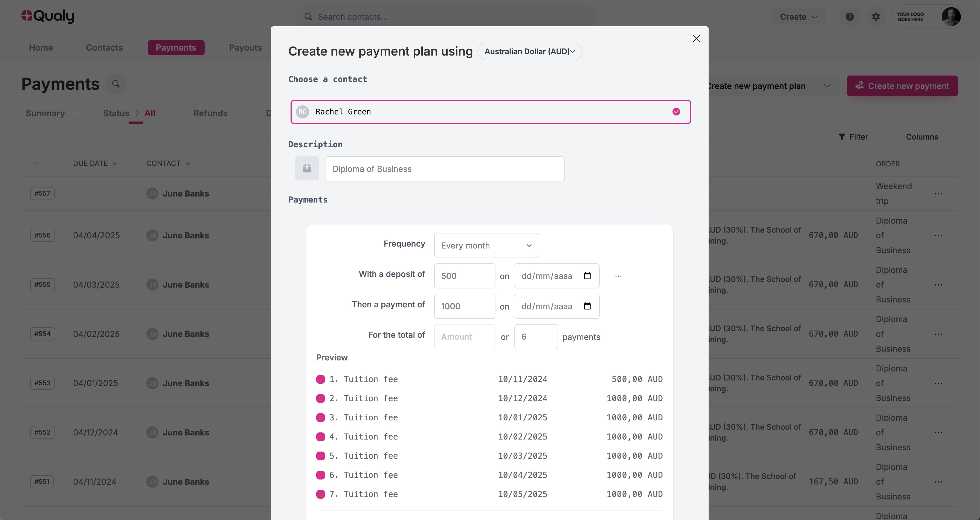Open the deposit row more options ellipsis

click(x=618, y=276)
